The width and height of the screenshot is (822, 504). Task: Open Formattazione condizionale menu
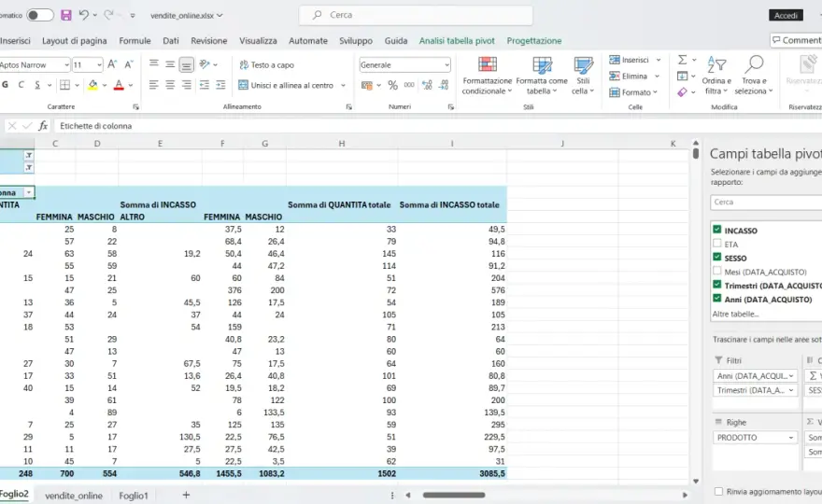click(x=487, y=77)
